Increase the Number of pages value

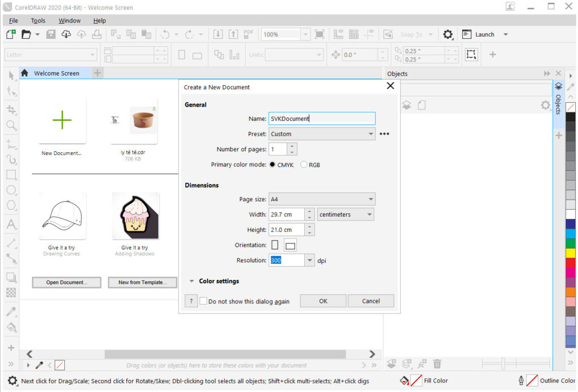(x=292, y=146)
